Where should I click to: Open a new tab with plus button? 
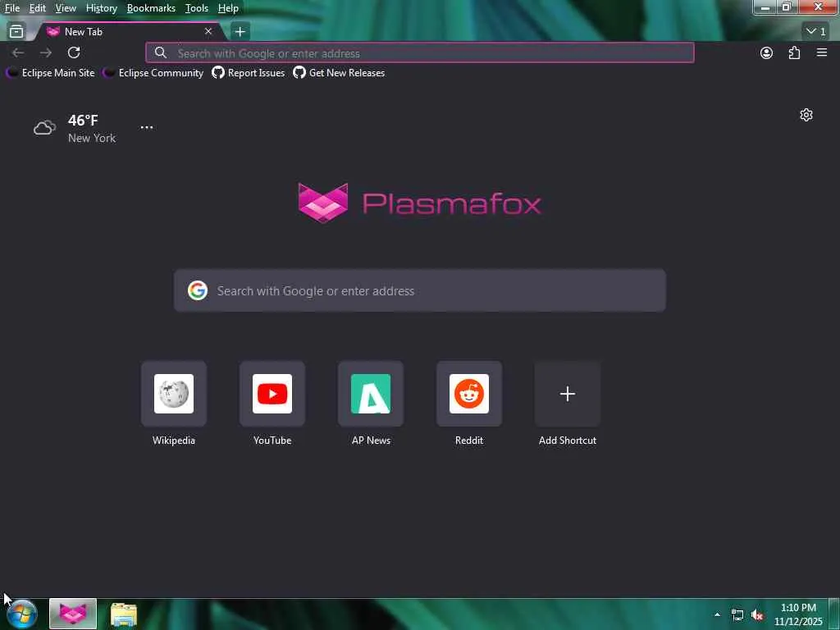[240, 32]
